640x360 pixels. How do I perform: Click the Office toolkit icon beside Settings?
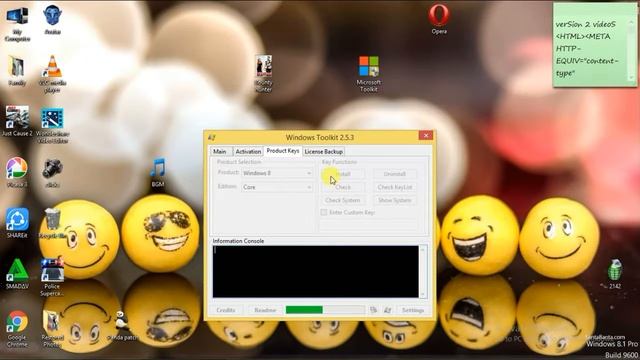(x=373, y=310)
